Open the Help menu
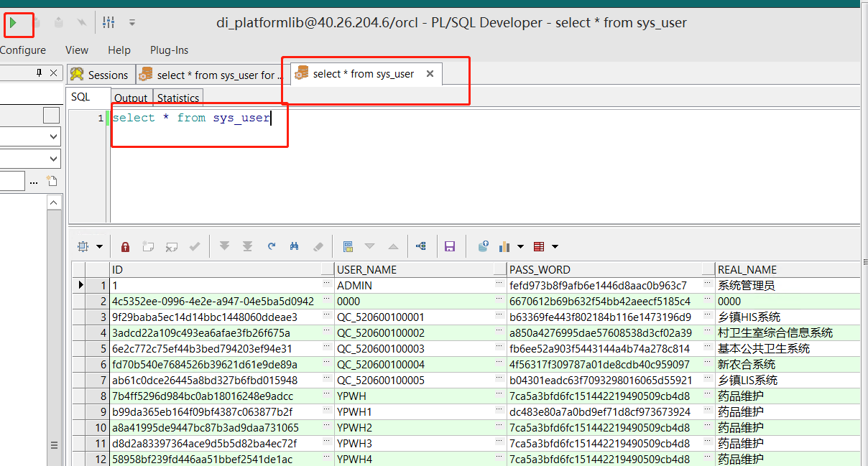 point(119,50)
